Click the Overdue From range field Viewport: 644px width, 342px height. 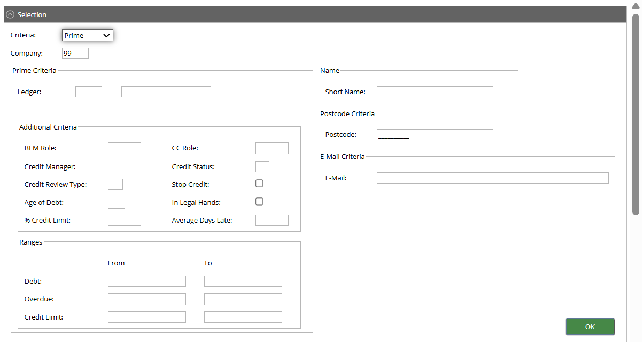pos(147,299)
